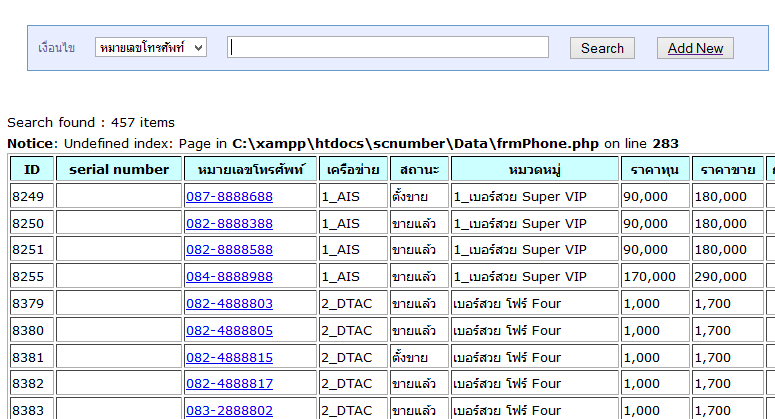The width and height of the screenshot is (775, 419).
Task: Click the ราคาขาย column header
Action: pyautogui.click(x=728, y=169)
